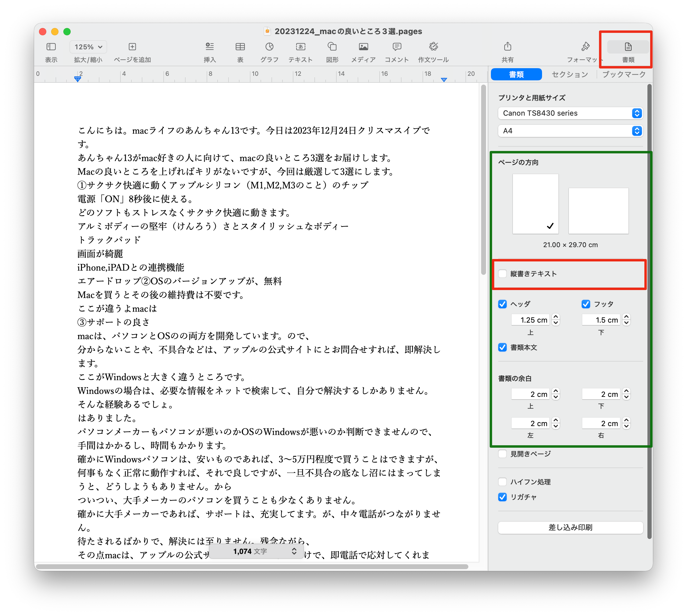This screenshot has height=616, width=687.
Task: Switch to the セクション tab
Action: pos(570,75)
